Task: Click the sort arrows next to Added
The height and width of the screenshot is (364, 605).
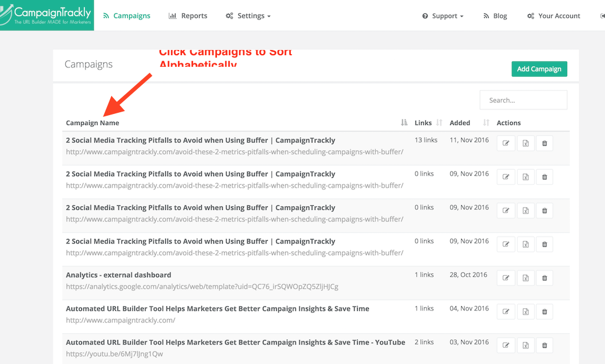Action: 486,122
